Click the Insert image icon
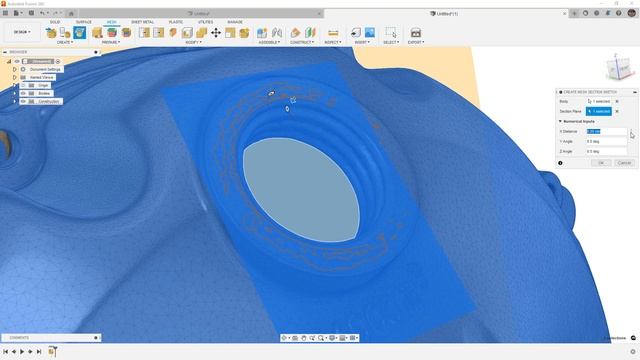 point(370,33)
